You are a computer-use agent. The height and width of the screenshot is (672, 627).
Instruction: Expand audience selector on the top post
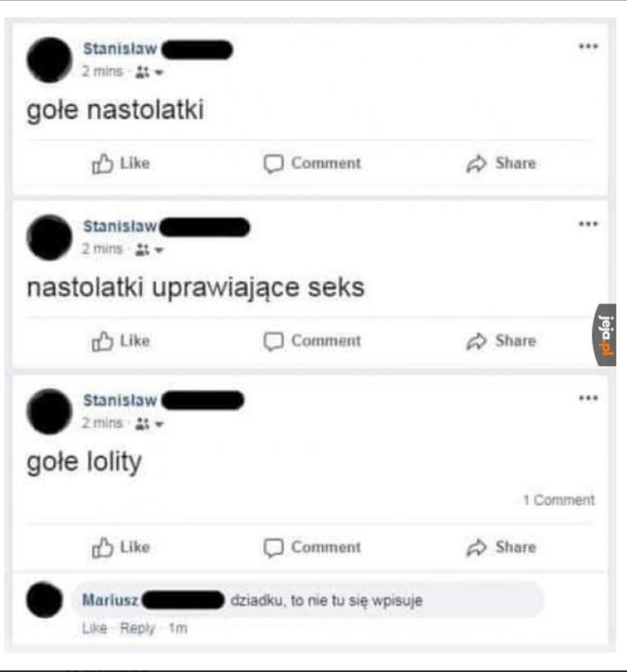pyautogui.click(x=149, y=72)
